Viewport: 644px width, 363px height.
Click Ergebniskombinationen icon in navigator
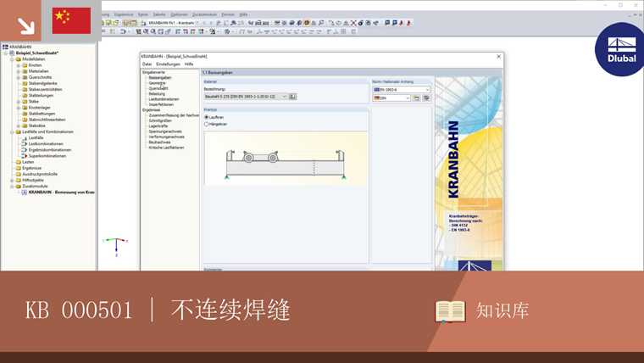25,149
